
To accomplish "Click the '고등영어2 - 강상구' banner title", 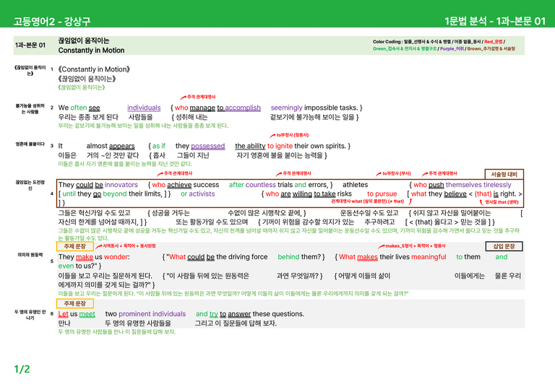I will coord(52,21).
